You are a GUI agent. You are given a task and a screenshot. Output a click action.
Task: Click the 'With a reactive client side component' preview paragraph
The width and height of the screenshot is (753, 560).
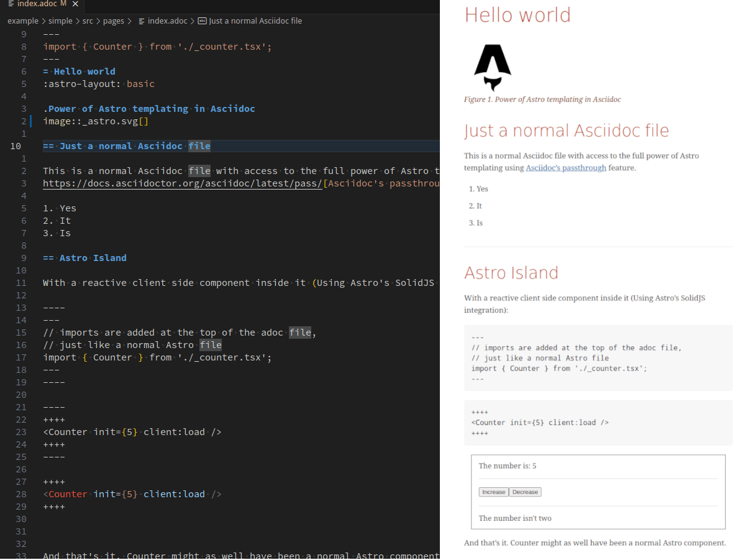(585, 304)
